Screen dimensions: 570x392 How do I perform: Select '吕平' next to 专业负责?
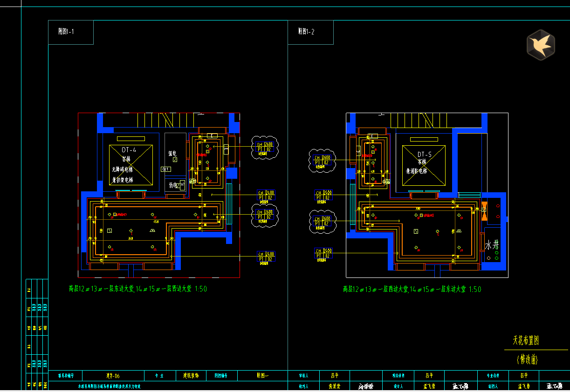tap(524, 375)
